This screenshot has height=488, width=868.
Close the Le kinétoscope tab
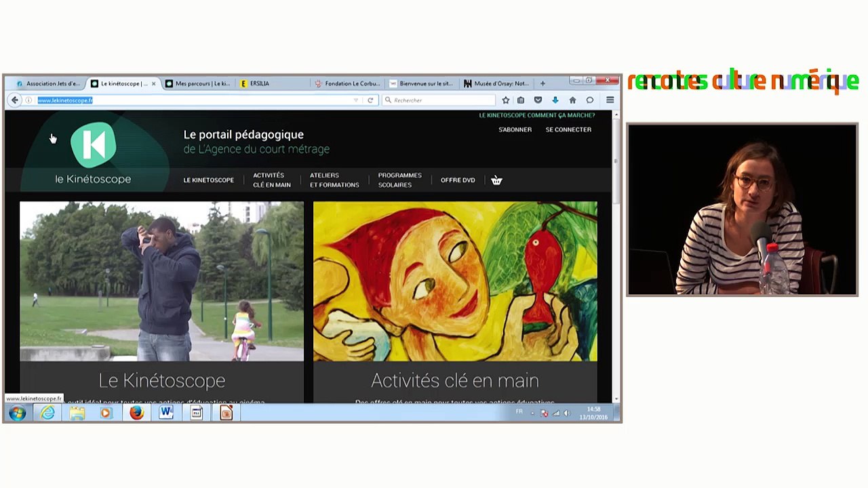click(153, 83)
